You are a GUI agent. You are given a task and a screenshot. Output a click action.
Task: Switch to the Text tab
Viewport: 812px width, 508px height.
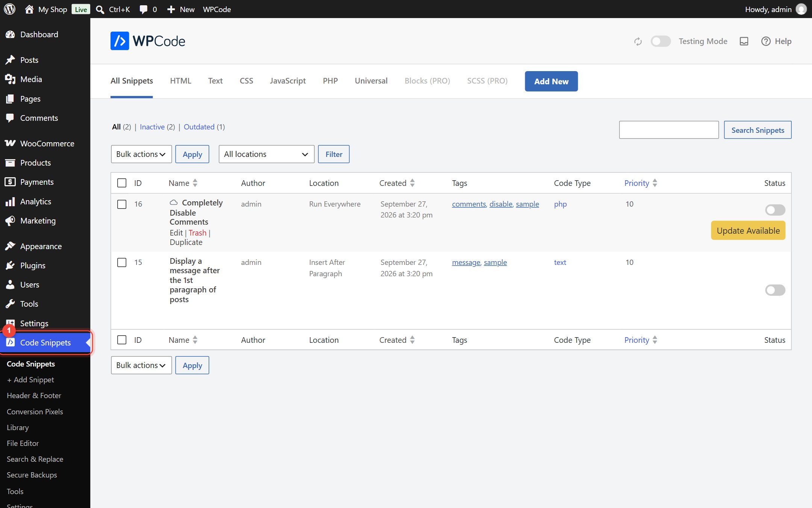(x=215, y=81)
